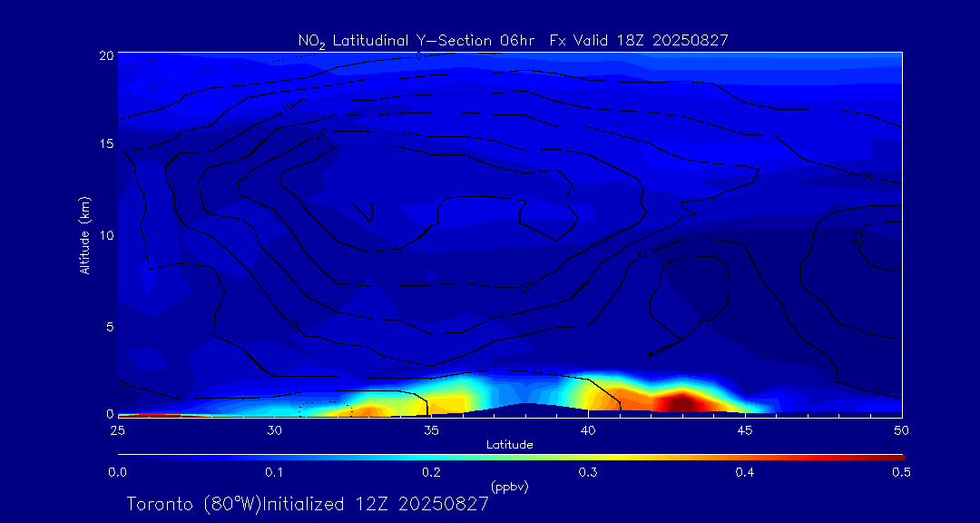This screenshot has width=980, height=523.
Task: Click the red NO2 hotspot near latitude 43
Action: tap(682, 400)
